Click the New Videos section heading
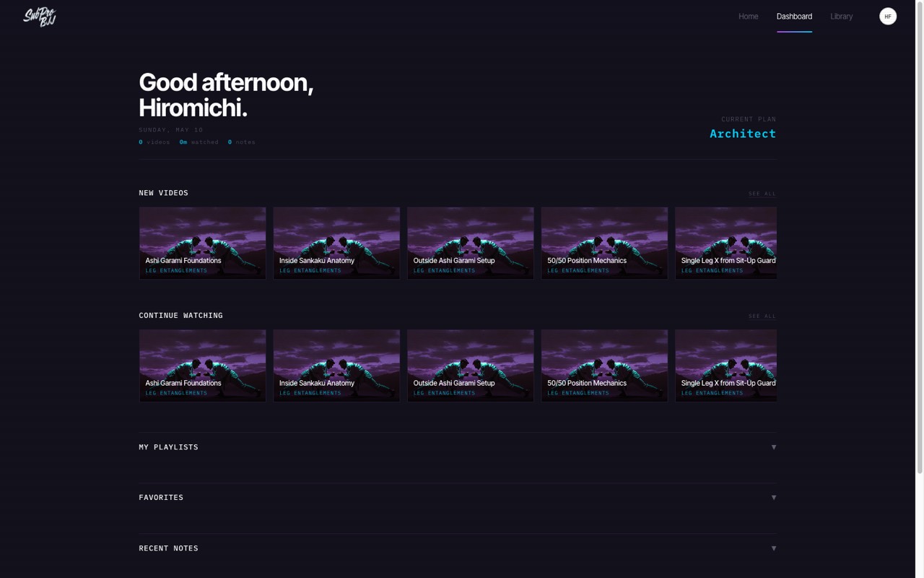Screen dimensions: 924x578 click(163, 193)
